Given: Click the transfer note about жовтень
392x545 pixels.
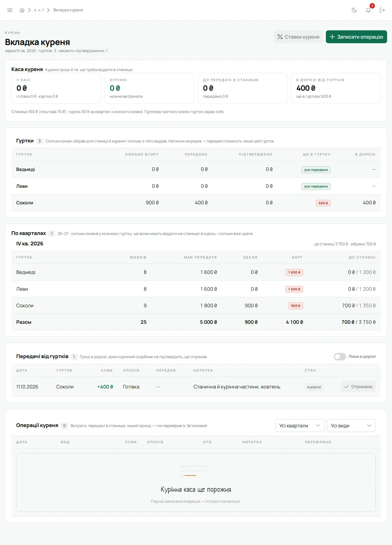Looking at the screenshot, I should 237,387.
